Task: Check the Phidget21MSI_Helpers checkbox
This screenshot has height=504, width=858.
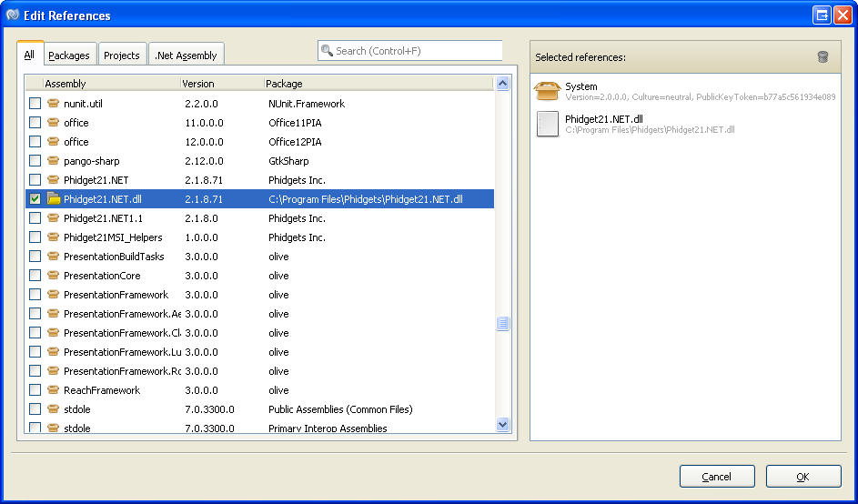Action: [35, 237]
